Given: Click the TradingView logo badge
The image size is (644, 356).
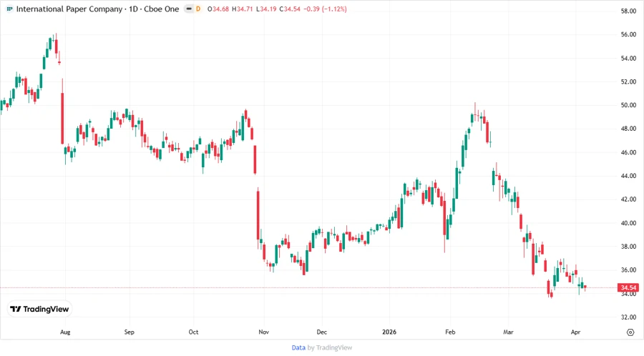Looking at the screenshot, I should 39,309.
